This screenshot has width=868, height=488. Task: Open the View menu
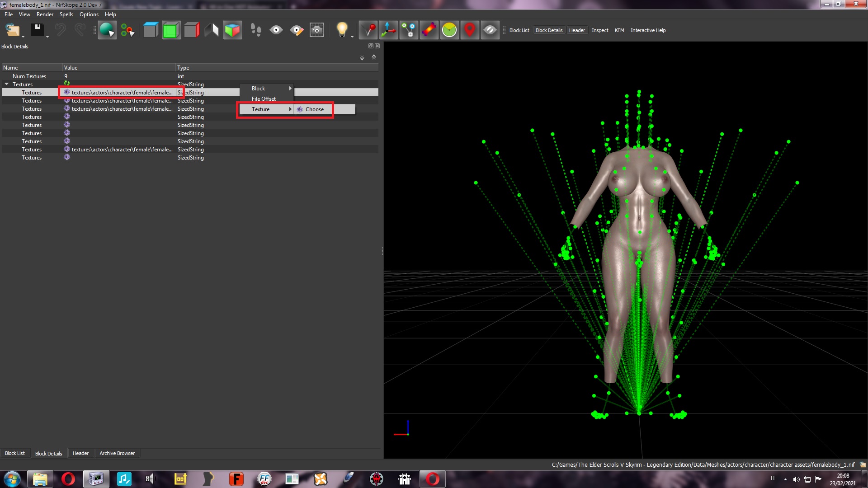tap(24, 14)
